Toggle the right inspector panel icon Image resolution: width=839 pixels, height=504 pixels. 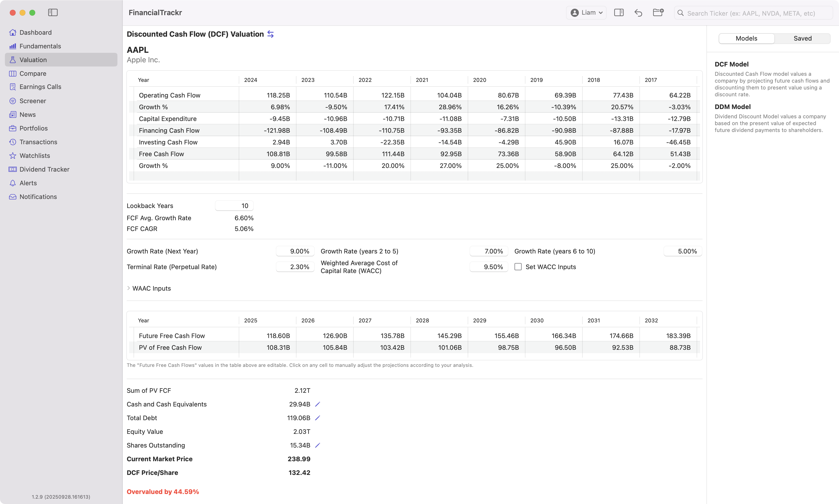pyautogui.click(x=619, y=12)
